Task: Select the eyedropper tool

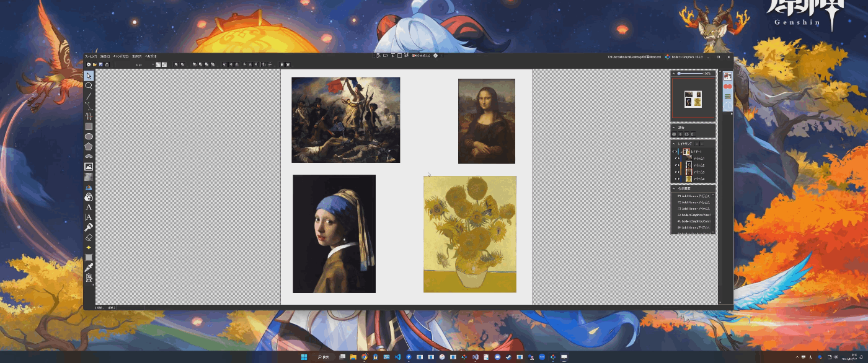Action: [x=89, y=268]
